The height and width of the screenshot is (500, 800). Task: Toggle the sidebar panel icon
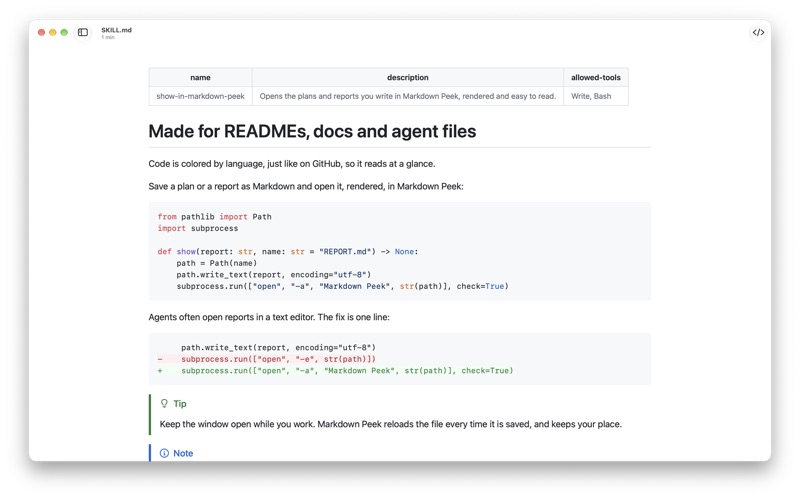(83, 32)
